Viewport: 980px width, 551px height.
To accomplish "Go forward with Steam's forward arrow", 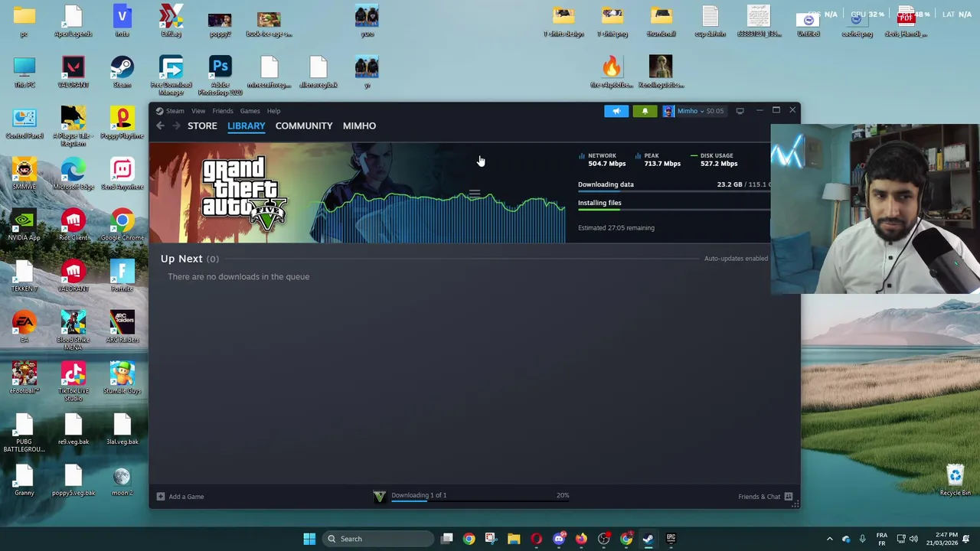I will coord(176,126).
